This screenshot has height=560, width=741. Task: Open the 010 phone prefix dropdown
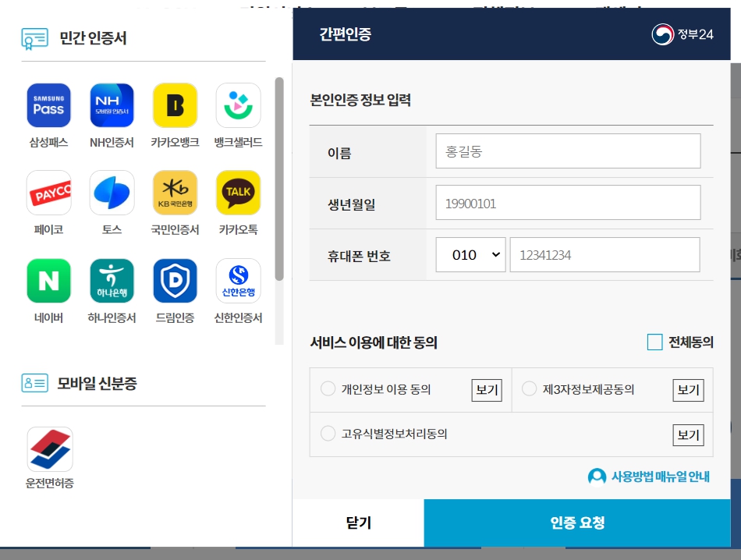tap(470, 255)
